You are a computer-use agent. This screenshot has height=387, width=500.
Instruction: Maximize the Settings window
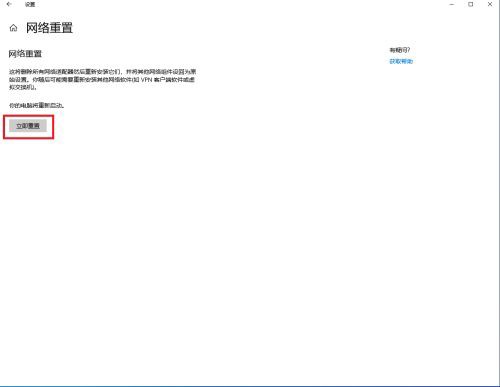(x=471, y=4)
